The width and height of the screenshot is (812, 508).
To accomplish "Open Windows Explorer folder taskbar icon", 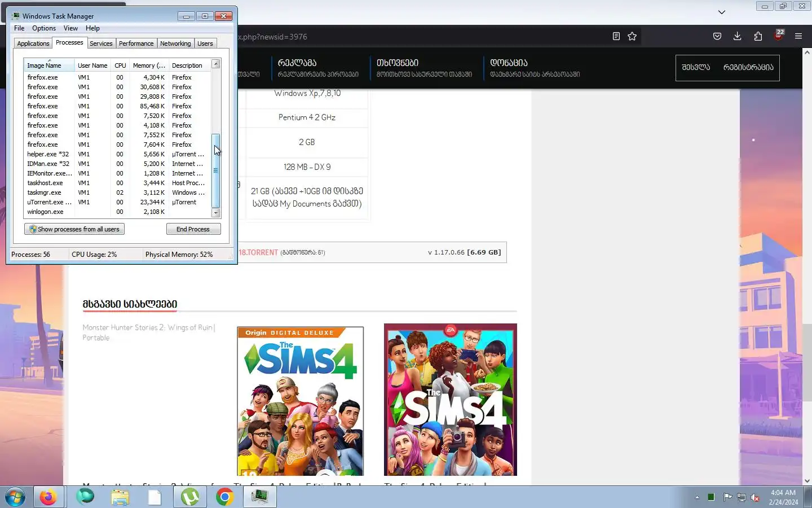I will tap(120, 497).
